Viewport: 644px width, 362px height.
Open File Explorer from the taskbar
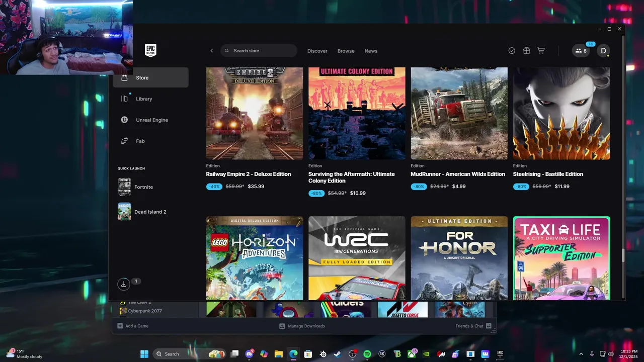pos(279,354)
